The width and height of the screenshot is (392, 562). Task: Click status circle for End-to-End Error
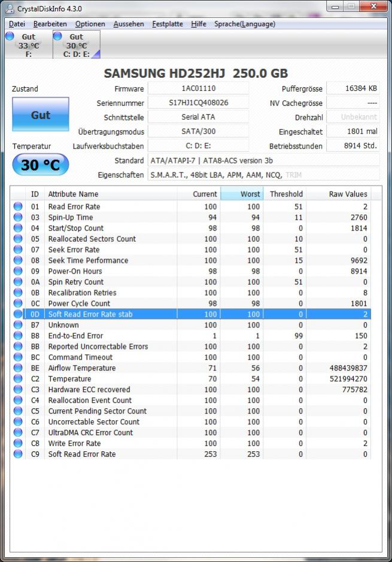18,336
